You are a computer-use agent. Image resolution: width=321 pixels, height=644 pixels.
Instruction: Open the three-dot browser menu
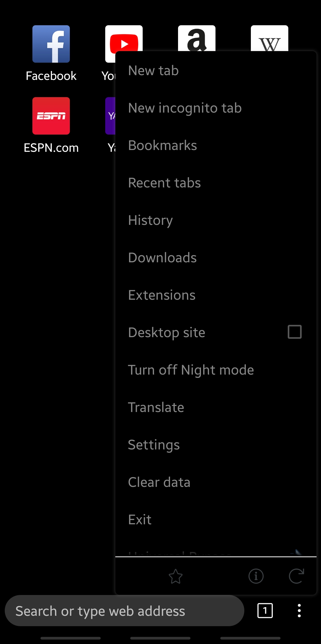(x=299, y=610)
